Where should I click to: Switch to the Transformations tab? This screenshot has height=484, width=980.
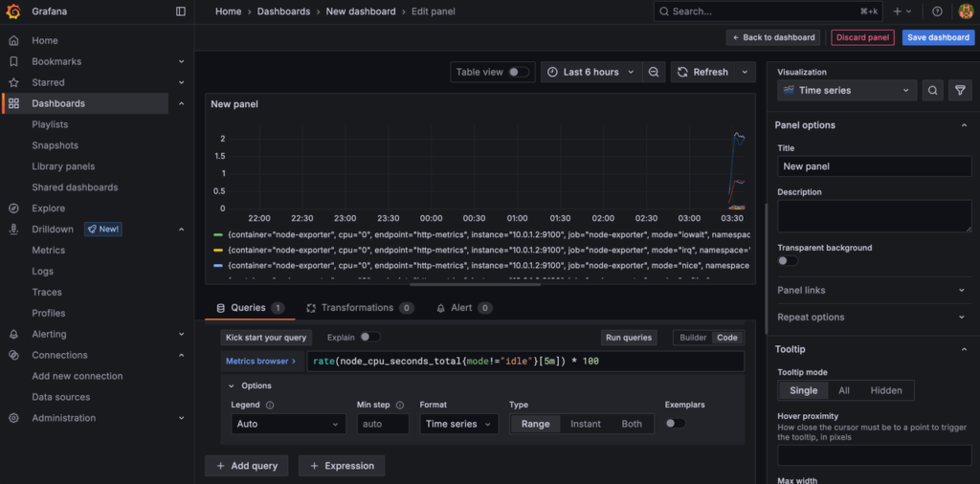(x=361, y=308)
